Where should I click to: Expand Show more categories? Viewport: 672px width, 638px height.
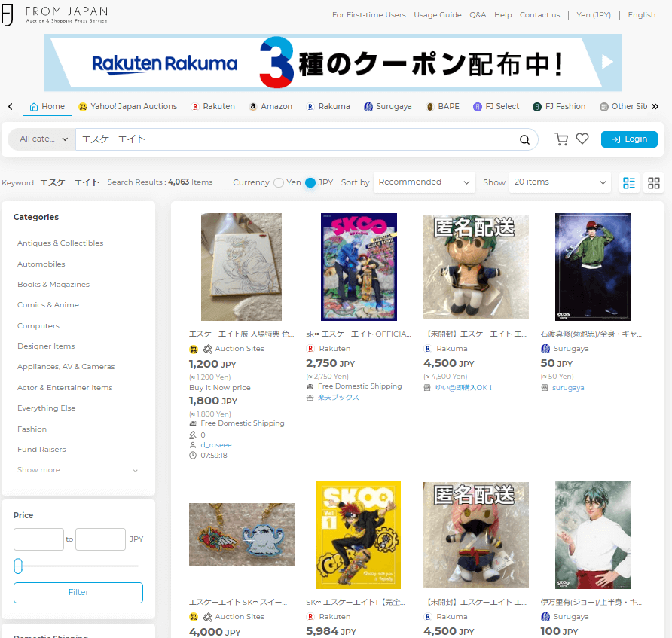(77, 470)
